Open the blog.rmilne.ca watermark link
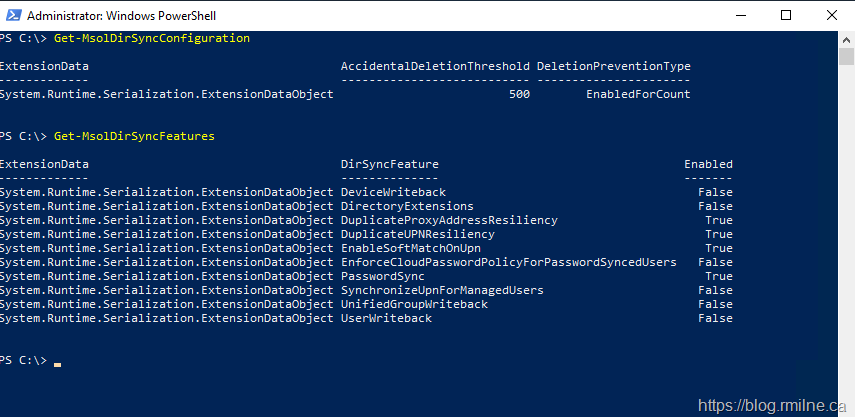 [772, 405]
